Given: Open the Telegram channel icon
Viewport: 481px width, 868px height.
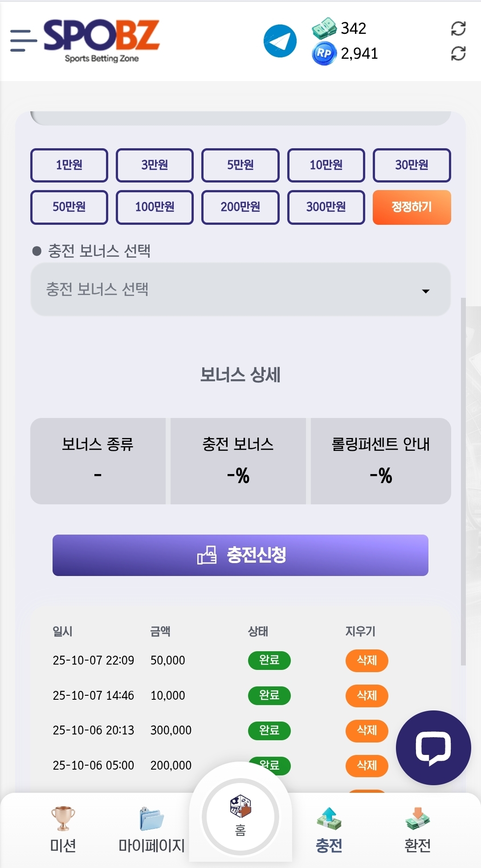Looking at the screenshot, I should pos(280,41).
